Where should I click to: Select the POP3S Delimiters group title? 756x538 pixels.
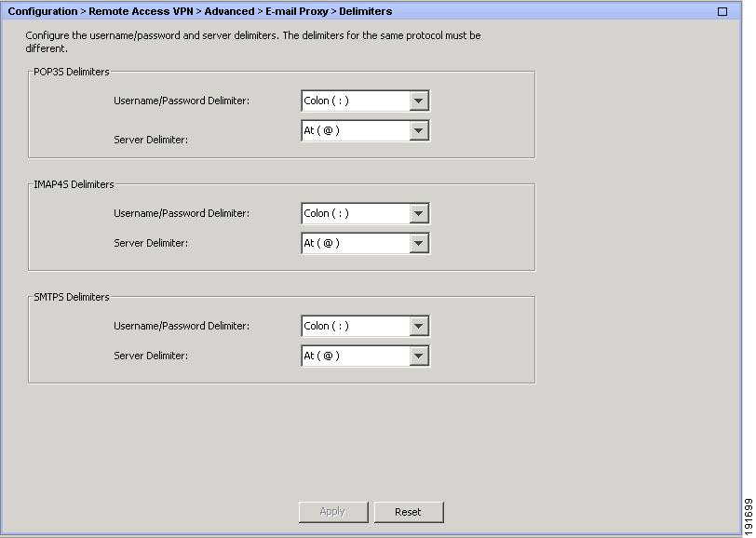point(72,72)
